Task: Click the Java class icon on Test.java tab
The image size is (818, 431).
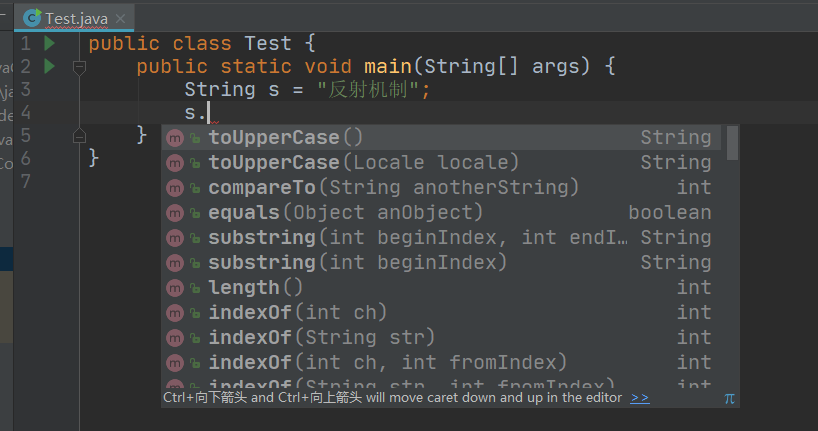Action: (32, 18)
